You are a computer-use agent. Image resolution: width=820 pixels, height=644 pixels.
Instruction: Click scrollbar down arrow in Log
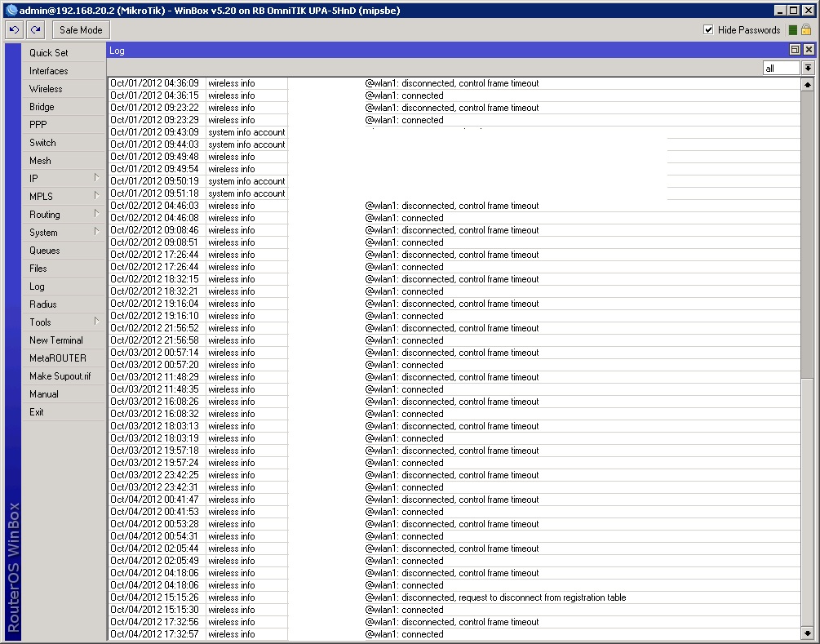808,633
